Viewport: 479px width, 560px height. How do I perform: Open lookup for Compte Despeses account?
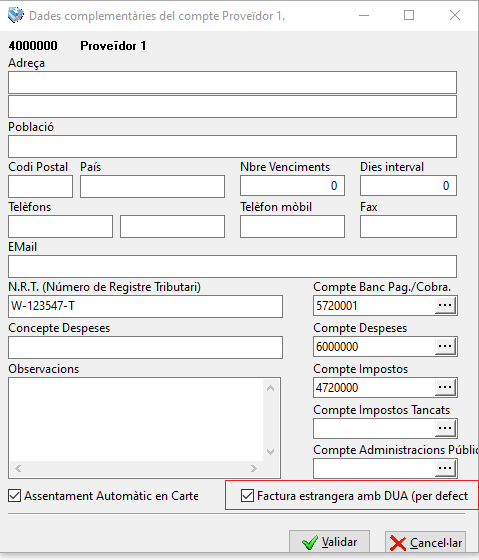(x=445, y=346)
